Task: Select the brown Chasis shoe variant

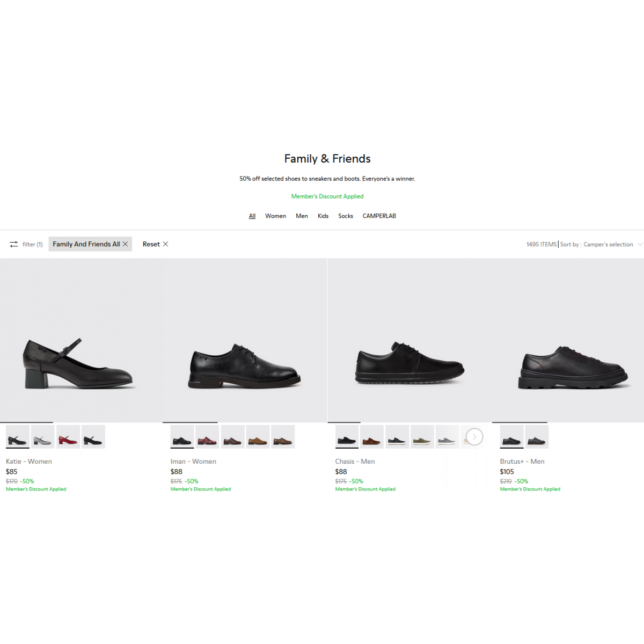Action: click(372, 437)
